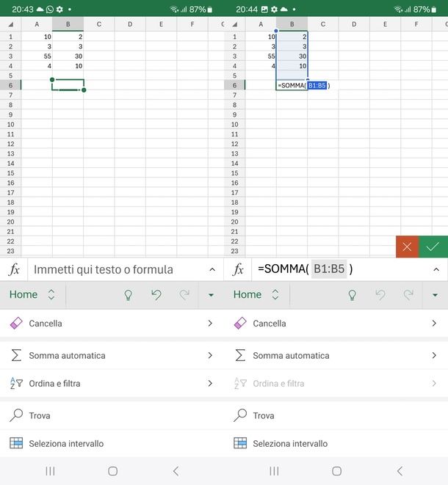Tap Cancella eraser icon in left screen
This screenshot has width=448, height=485.
tap(16, 324)
